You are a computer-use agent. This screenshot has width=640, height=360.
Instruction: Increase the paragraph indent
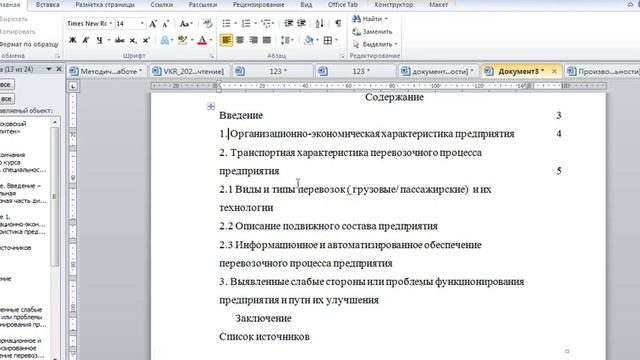pos(301,24)
